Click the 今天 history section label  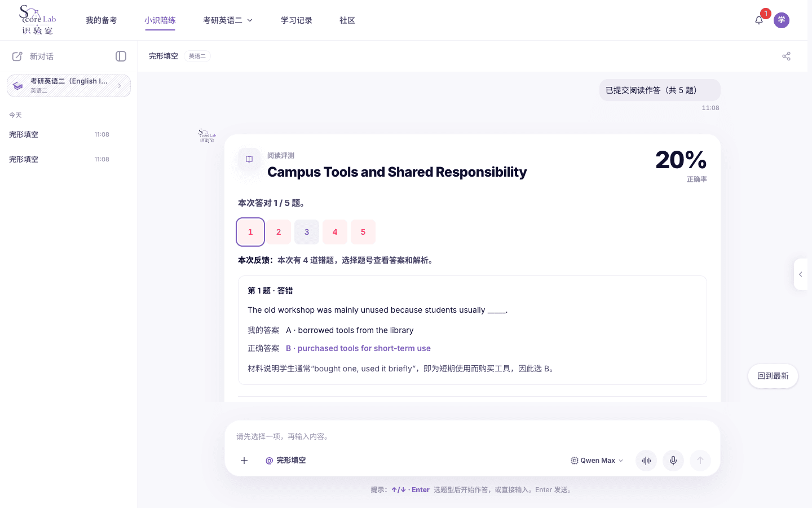(15, 115)
